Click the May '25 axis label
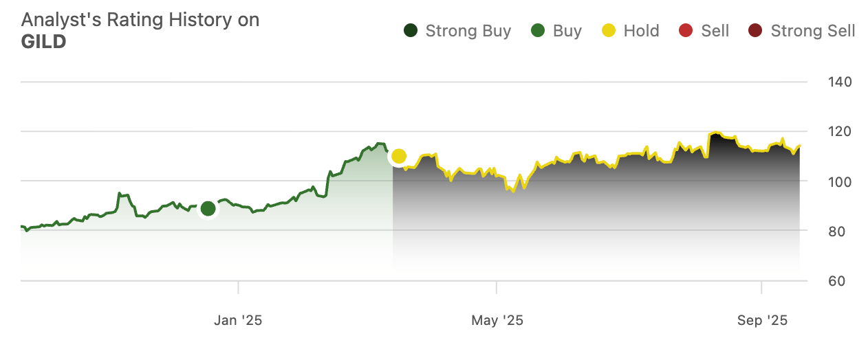Screen dimensions: 868x338 click(497, 320)
